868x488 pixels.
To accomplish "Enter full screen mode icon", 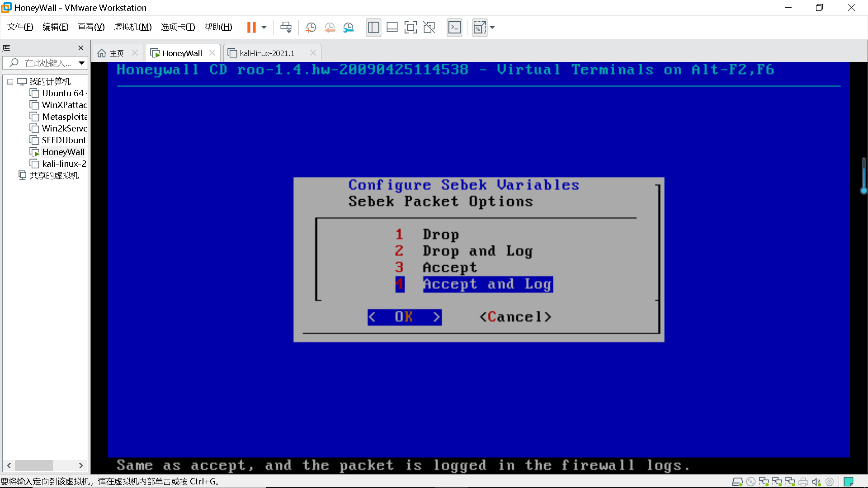I will click(x=410, y=28).
